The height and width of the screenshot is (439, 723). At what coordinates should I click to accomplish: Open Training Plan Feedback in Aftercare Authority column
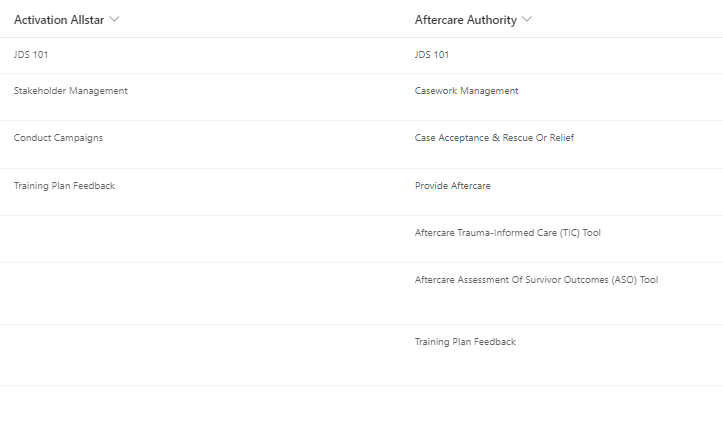(x=465, y=342)
